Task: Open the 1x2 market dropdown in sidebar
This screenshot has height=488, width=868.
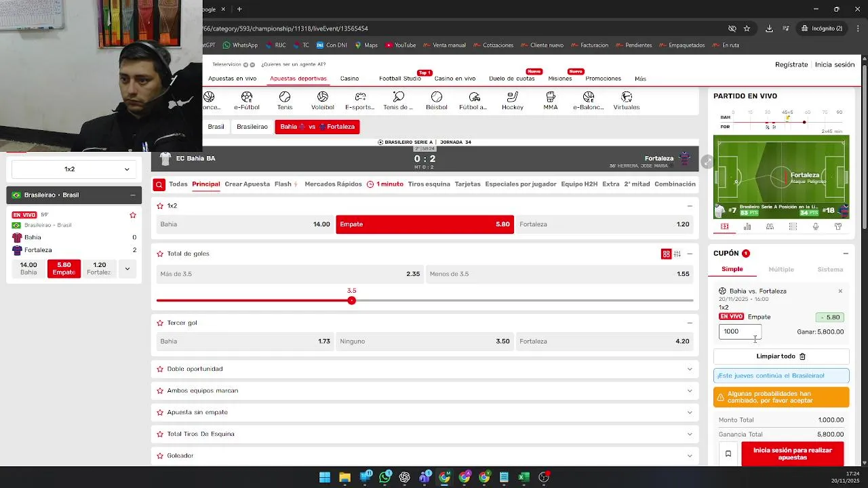Action: tap(74, 169)
